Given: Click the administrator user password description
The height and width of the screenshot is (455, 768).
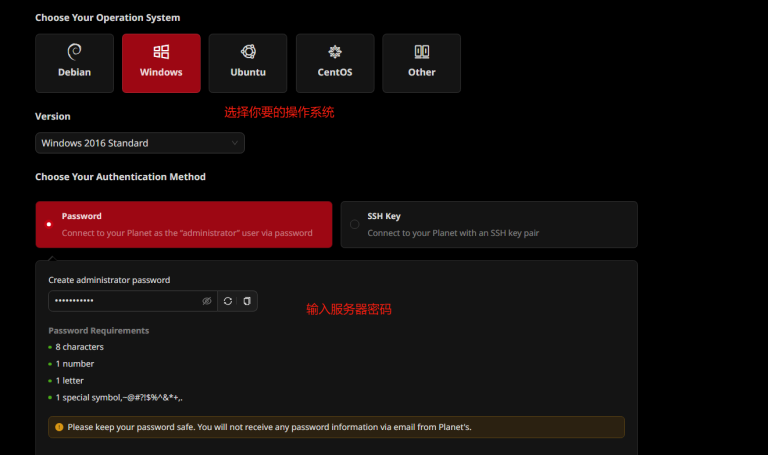Looking at the screenshot, I should click(187, 233).
